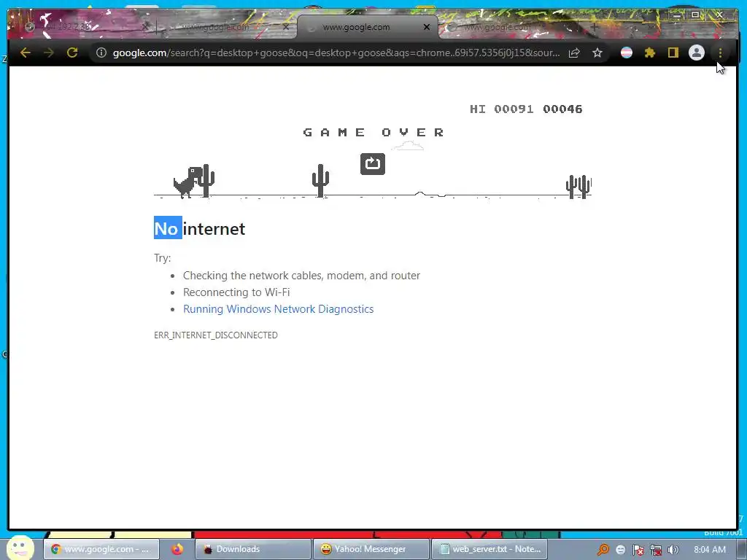This screenshot has height=560, width=747.
Task: Open the Action Center flag tray icon
Action: pos(638,550)
